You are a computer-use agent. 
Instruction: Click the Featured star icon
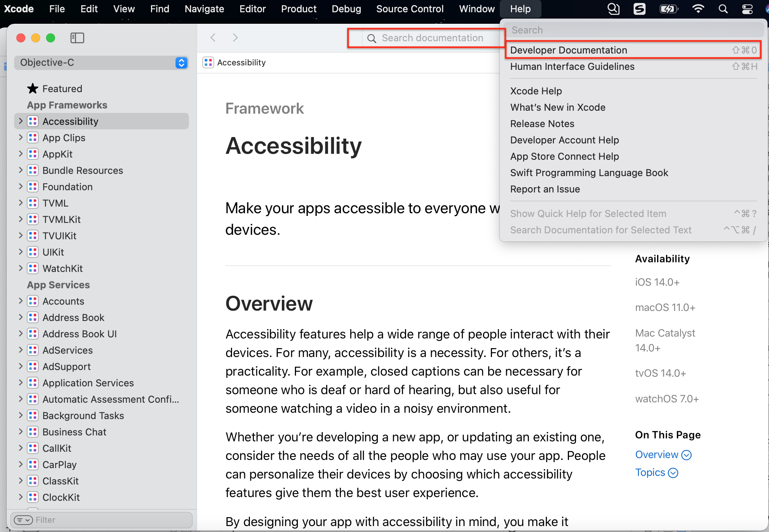pyautogui.click(x=33, y=88)
